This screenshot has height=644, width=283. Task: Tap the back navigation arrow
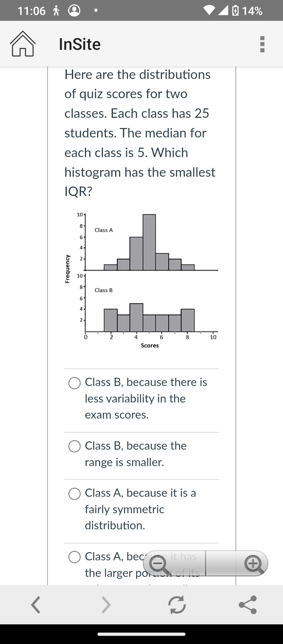point(35,605)
